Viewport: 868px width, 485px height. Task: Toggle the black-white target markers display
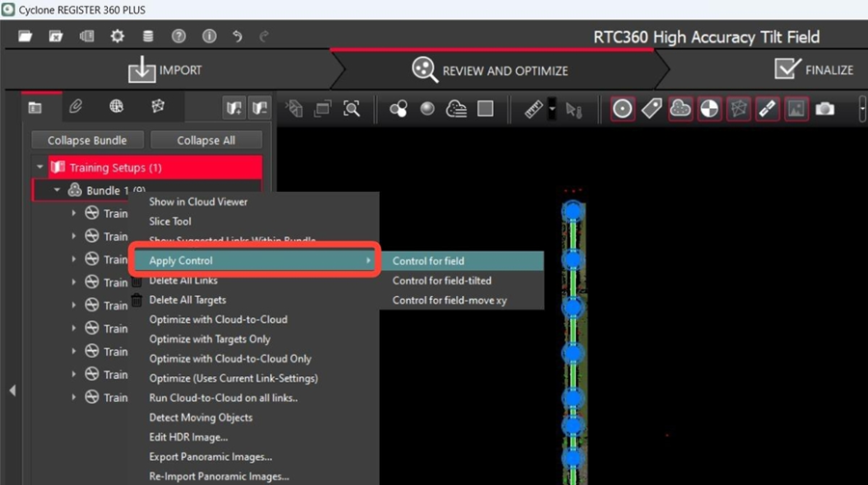coord(709,109)
